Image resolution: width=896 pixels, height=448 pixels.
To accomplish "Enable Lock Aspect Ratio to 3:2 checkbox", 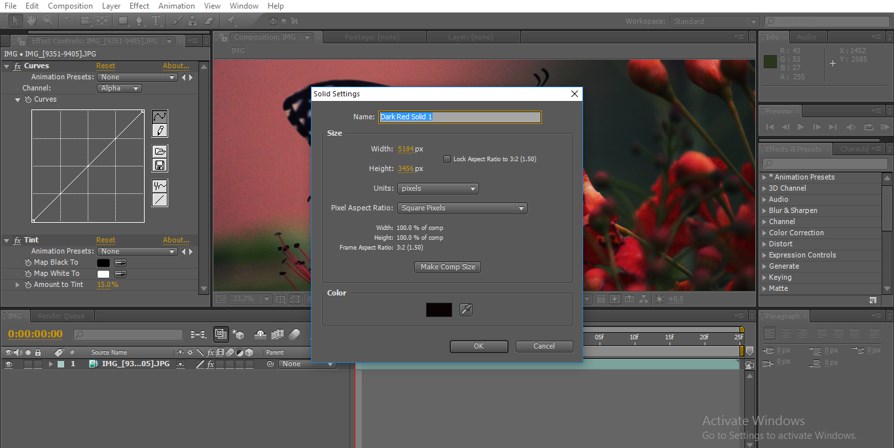I will coord(447,159).
